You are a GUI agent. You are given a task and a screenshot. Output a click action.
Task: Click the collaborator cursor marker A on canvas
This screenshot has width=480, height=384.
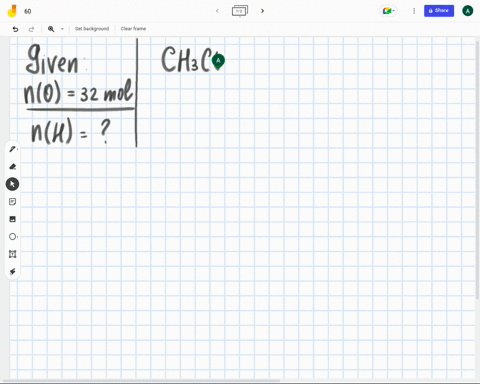pyautogui.click(x=218, y=61)
